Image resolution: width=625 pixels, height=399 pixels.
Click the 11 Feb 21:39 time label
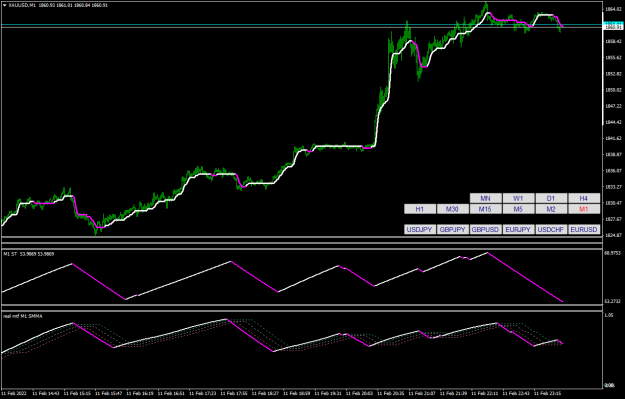(453, 393)
